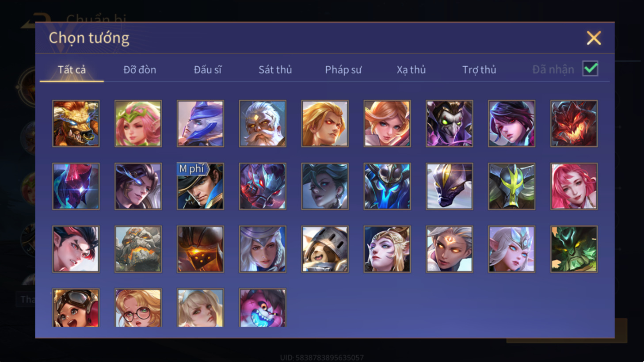644x362 pixels.
Task: Pick the white-bearded old man hero
Action: (263, 123)
